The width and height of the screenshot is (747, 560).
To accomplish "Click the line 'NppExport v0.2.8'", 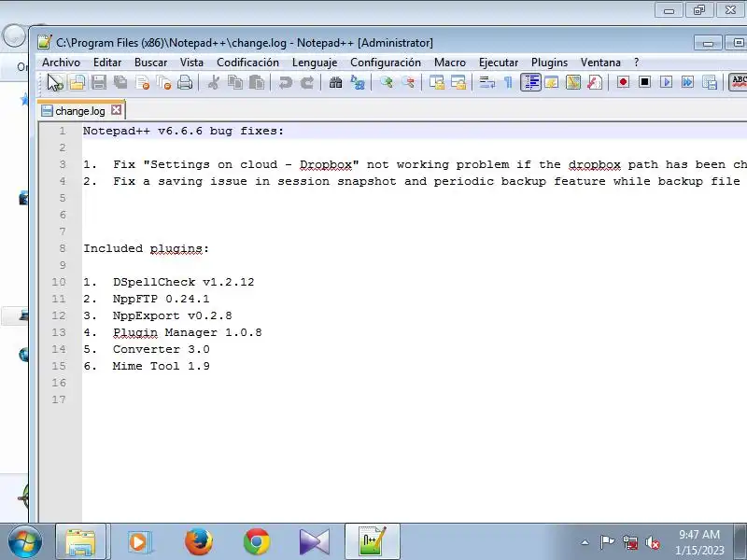I will coord(173,315).
